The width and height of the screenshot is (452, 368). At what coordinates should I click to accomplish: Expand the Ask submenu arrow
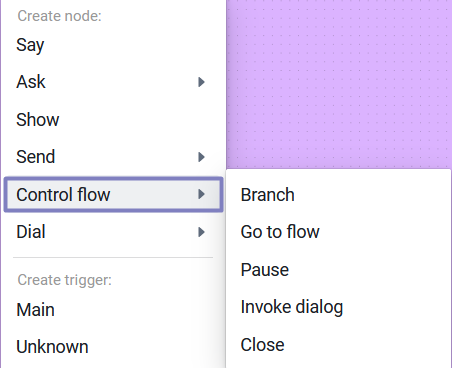(x=201, y=82)
